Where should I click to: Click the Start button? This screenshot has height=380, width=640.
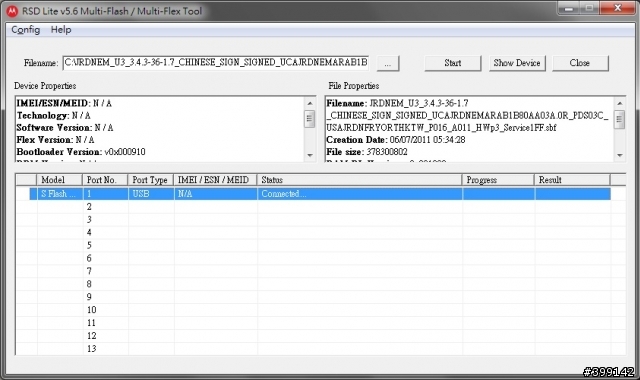pos(453,63)
